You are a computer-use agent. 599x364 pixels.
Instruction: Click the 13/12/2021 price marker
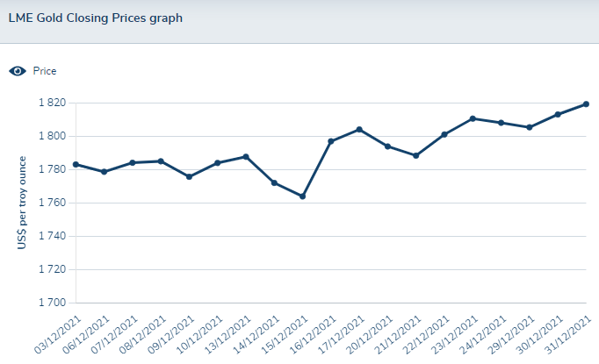coord(246,157)
